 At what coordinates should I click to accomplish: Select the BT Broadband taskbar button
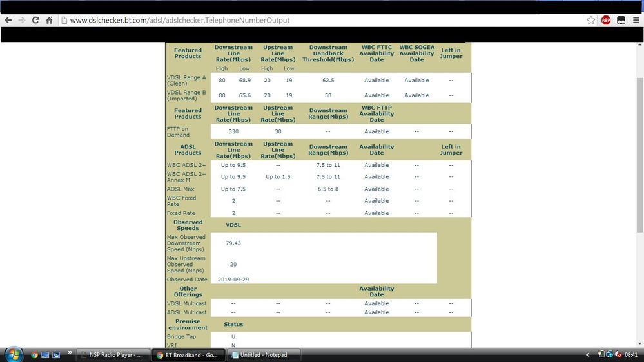coord(189,355)
